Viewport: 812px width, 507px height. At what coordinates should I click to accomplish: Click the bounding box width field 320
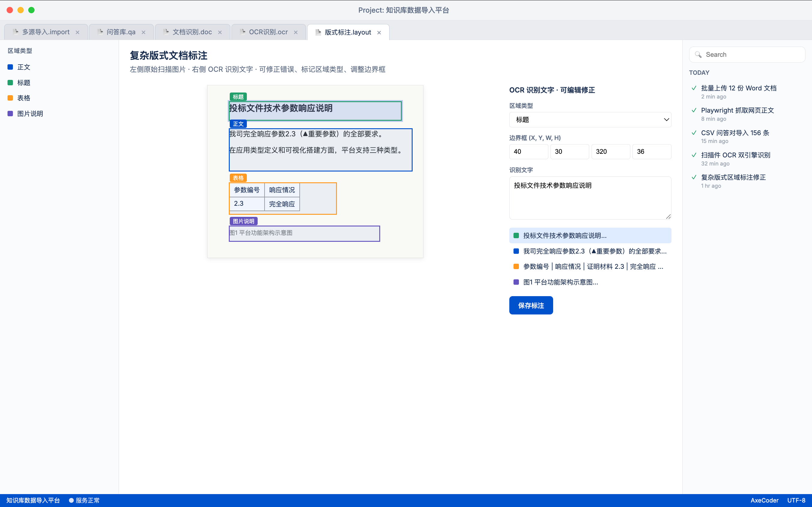click(611, 152)
